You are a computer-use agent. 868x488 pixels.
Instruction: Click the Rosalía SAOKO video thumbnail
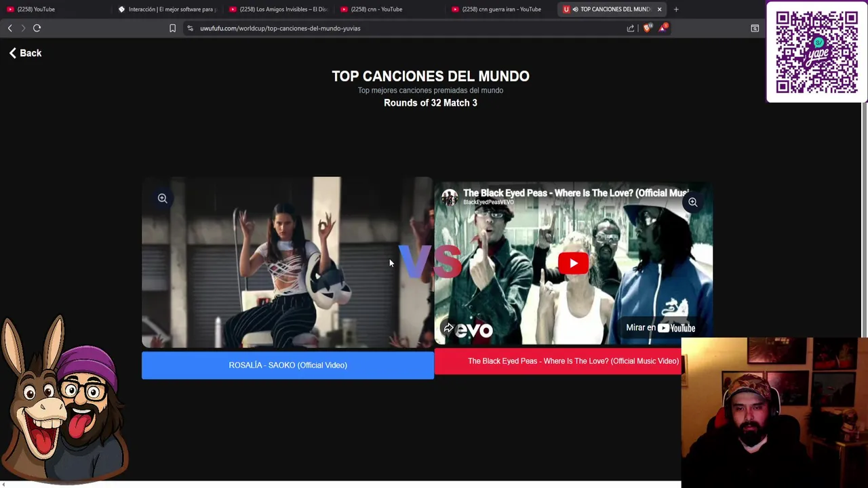pos(288,262)
